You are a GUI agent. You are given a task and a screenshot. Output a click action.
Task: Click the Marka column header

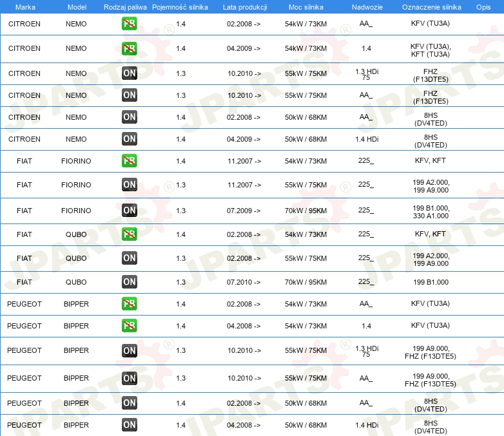25,7
